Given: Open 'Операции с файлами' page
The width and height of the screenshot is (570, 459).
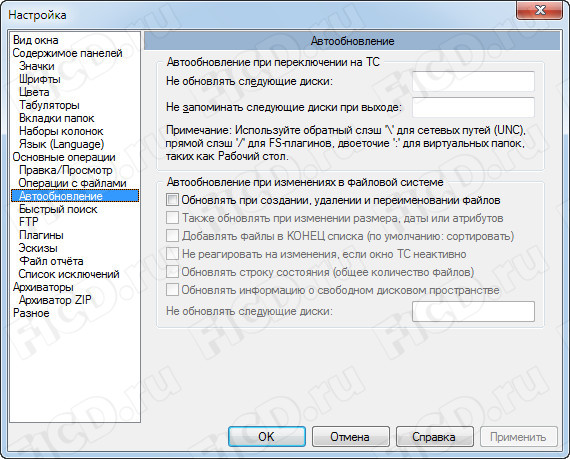Looking at the screenshot, I should [x=72, y=183].
